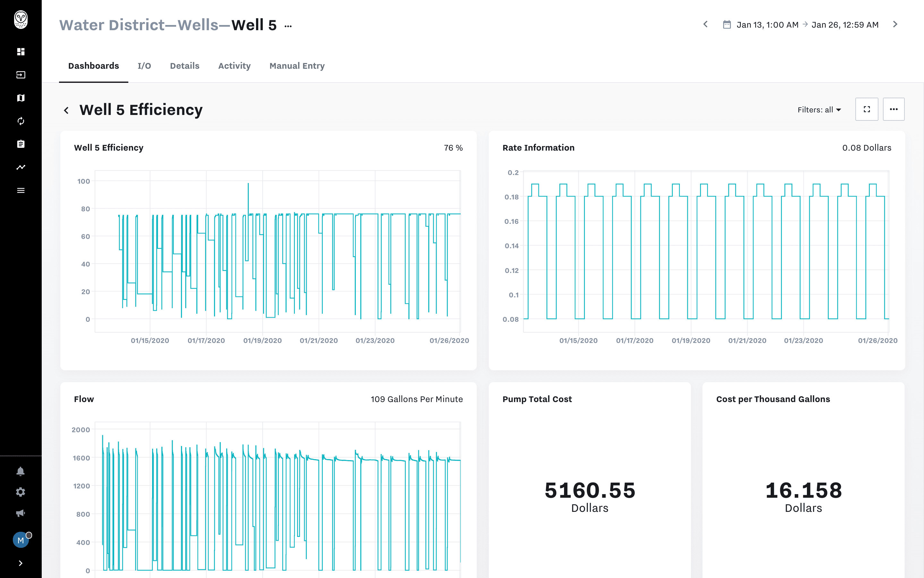Open the settings gear icon
Screen dimensions: 924x578
pos(21,492)
